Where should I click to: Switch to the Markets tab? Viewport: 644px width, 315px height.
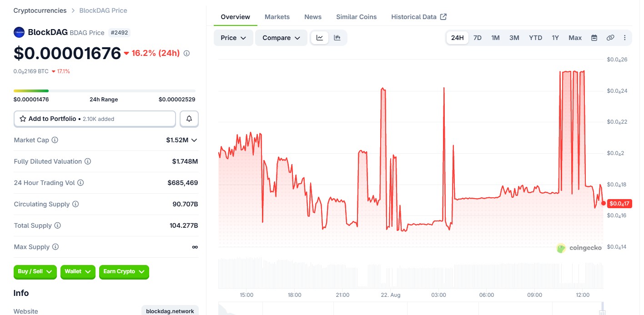(277, 17)
